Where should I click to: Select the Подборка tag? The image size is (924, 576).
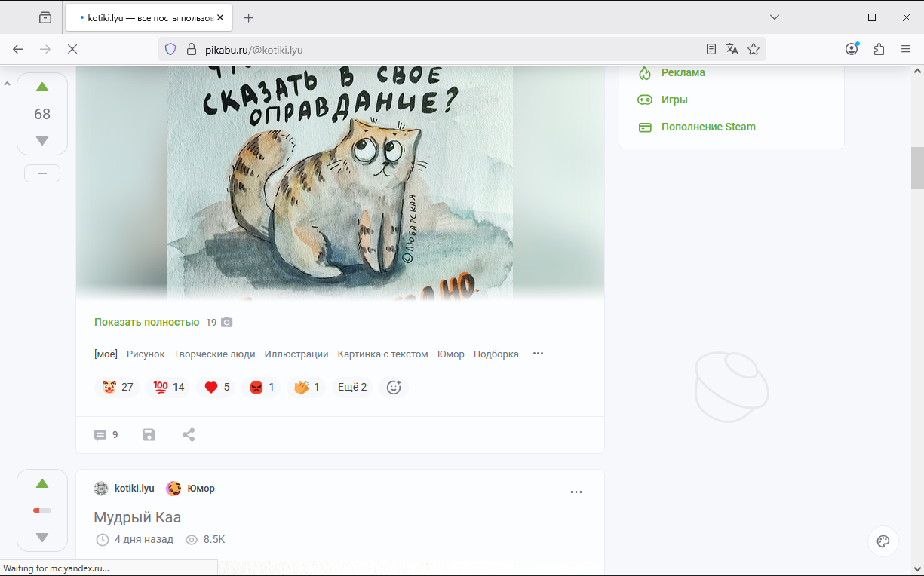click(496, 354)
